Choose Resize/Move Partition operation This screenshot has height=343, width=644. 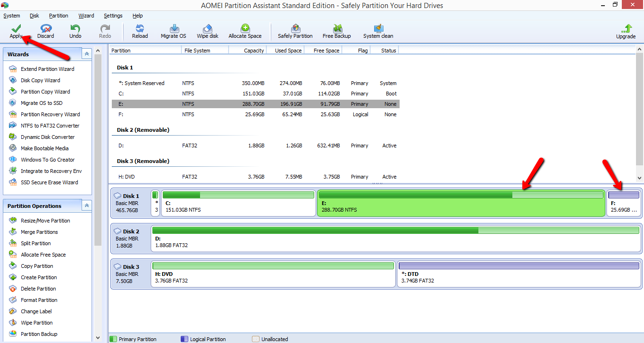tap(45, 221)
